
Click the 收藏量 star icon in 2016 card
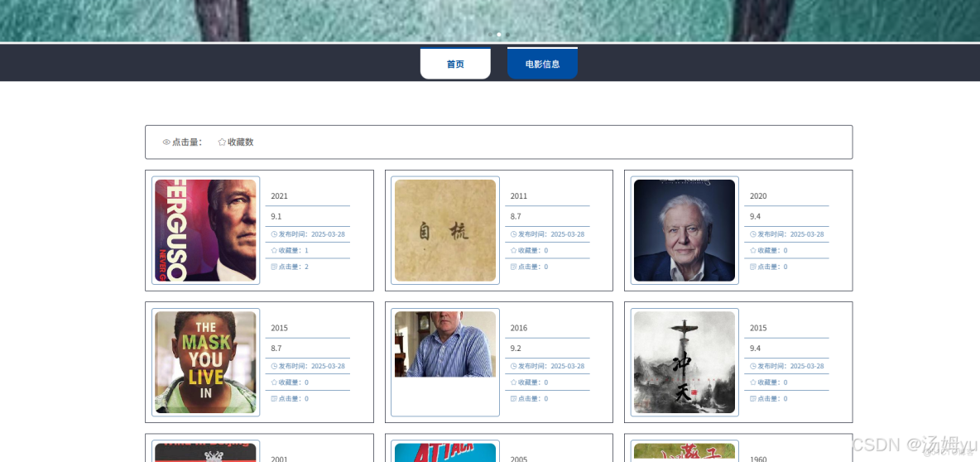(514, 382)
